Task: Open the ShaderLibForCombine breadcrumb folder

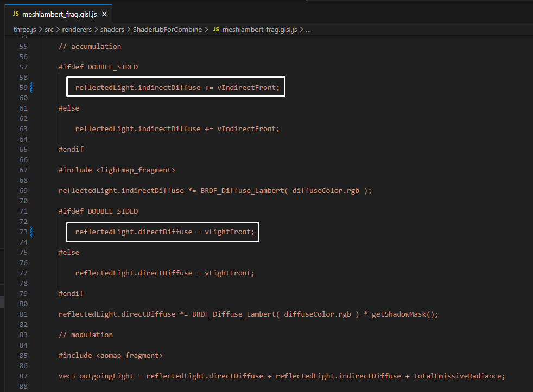Action: click(167, 30)
